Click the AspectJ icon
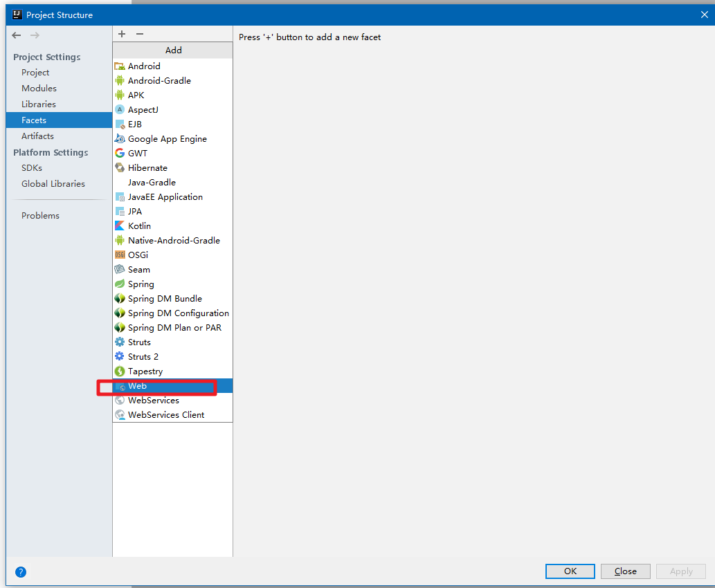Image resolution: width=715 pixels, height=588 pixels. (x=120, y=109)
